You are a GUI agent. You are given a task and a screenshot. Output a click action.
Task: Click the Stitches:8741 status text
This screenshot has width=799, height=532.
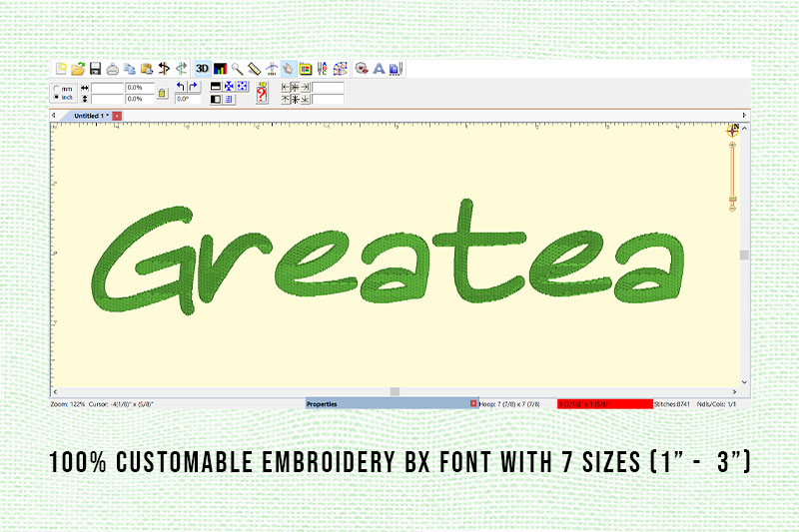click(672, 404)
